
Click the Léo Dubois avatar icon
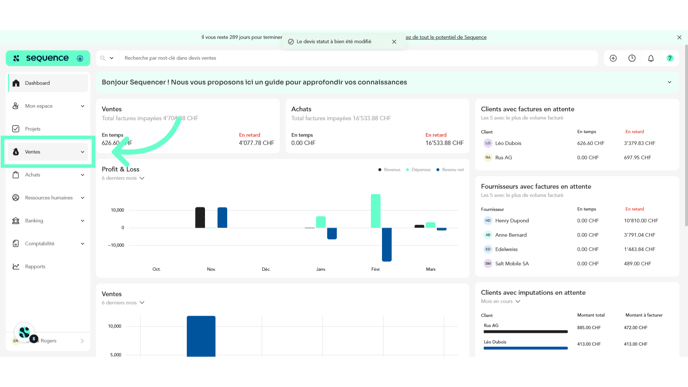coord(487,143)
